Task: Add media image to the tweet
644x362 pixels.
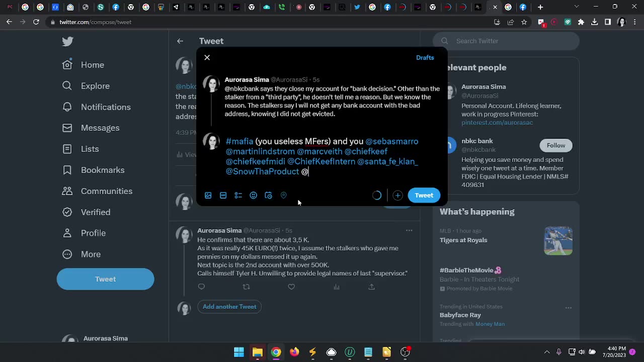Action: pyautogui.click(x=208, y=196)
